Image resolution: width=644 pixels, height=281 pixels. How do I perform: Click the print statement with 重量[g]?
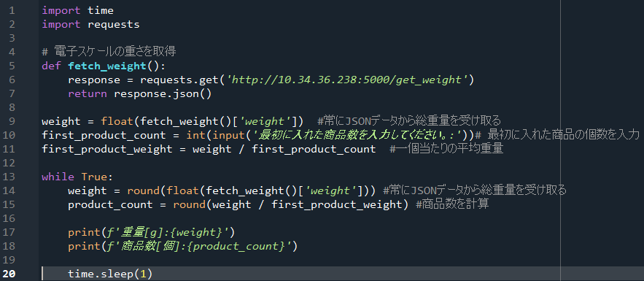[x=151, y=232]
